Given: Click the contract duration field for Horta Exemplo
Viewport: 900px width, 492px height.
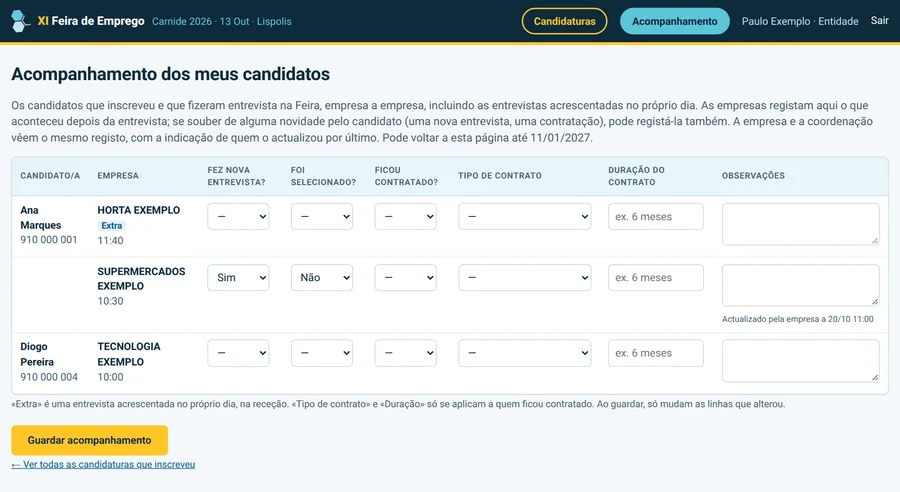Looking at the screenshot, I should tap(655, 216).
